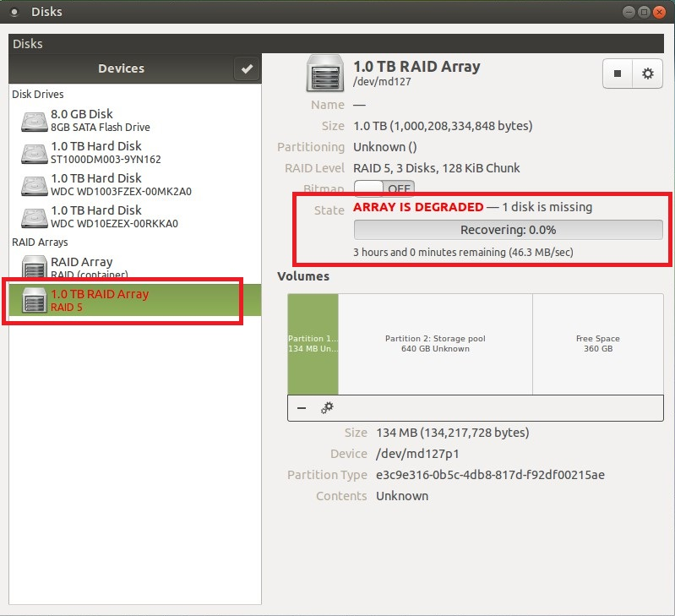Select Partition 2 Storage pool volume
The image size is (675, 616).
(x=435, y=344)
